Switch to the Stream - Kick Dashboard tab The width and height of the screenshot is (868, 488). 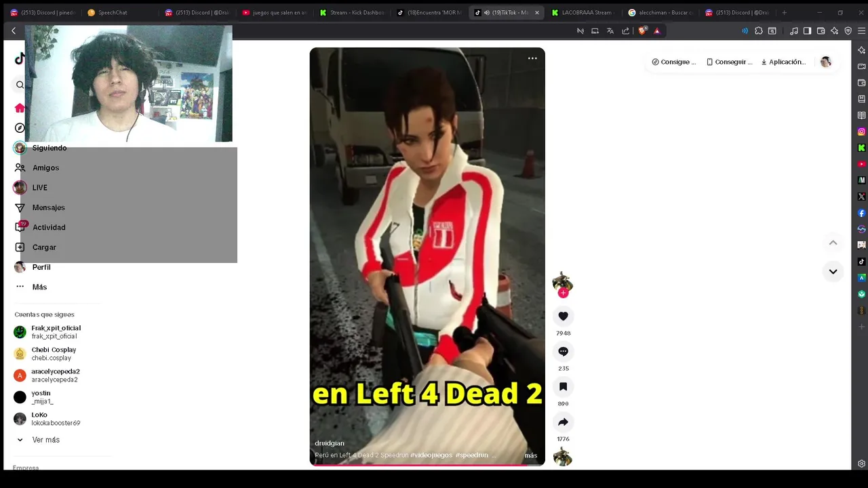coord(352,12)
